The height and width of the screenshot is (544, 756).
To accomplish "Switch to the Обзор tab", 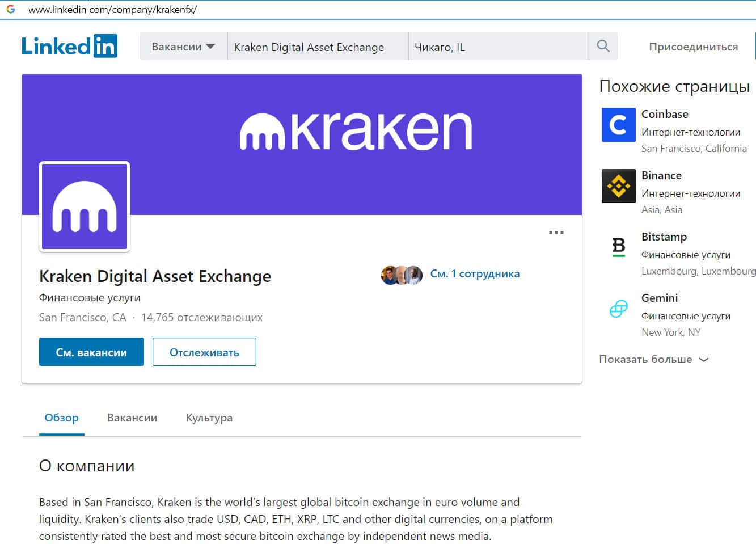I will click(x=62, y=418).
